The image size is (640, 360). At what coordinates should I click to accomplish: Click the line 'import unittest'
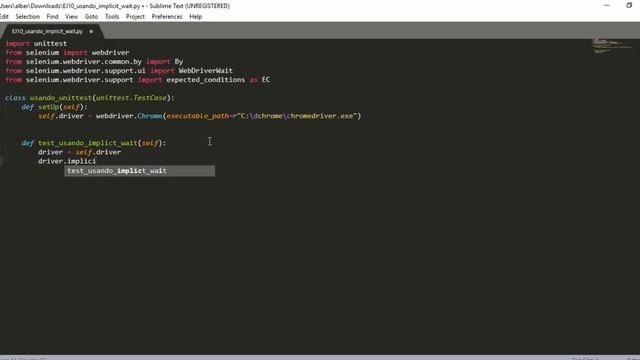[x=36, y=44]
